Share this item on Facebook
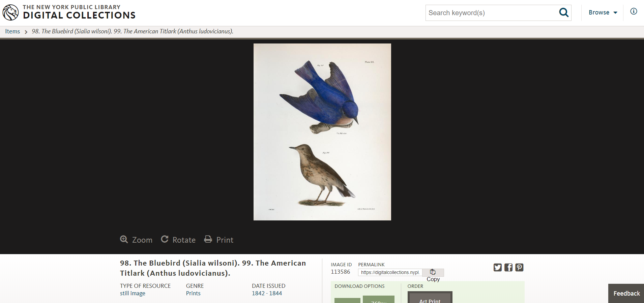Screen dimensions: 644x303 click(508, 268)
